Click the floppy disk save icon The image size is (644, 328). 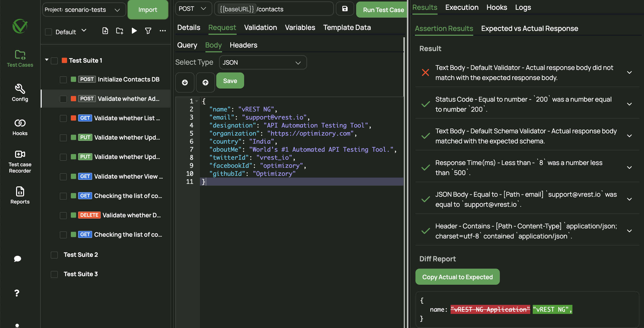[x=345, y=9]
